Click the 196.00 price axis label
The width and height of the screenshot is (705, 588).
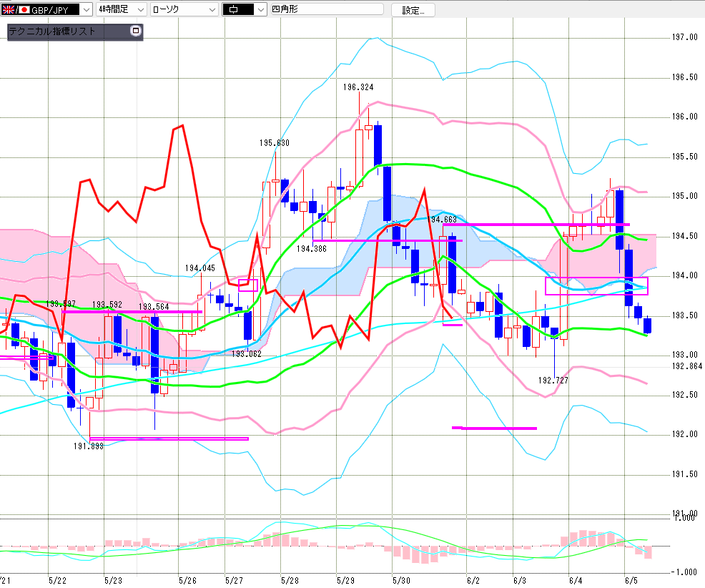click(x=685, y=117)
